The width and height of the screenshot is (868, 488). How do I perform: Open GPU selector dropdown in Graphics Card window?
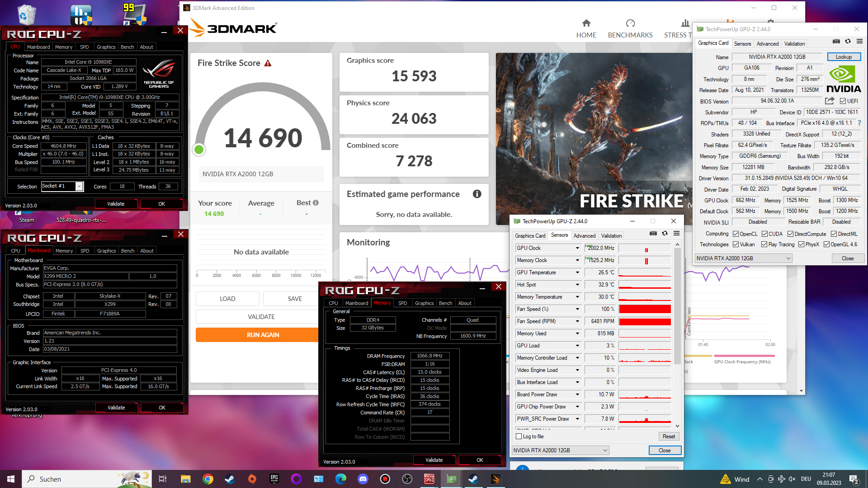[x=743, y=258]
